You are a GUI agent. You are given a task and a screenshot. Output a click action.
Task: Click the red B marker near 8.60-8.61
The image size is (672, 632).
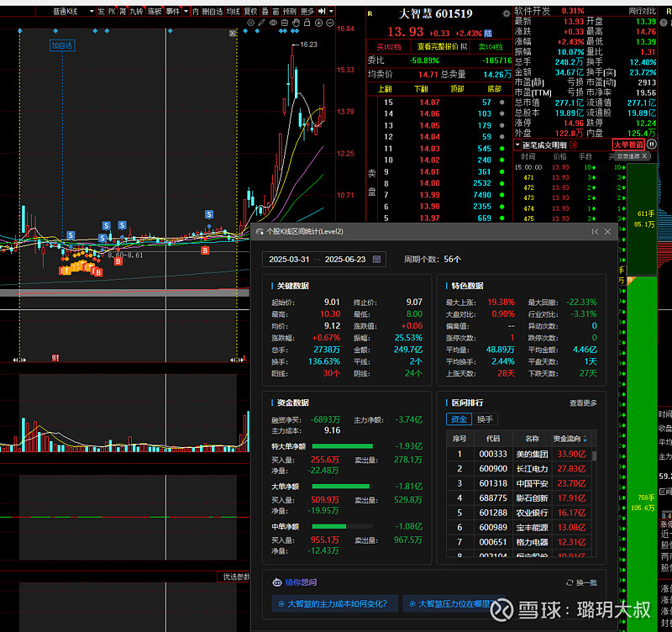click(118, 261)
